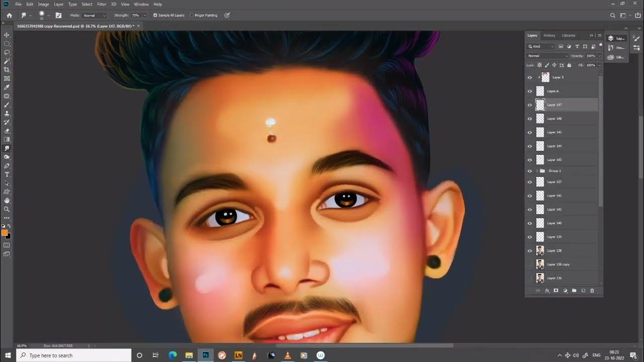Select the Zoom tool
644x362 pixels.
7,209
